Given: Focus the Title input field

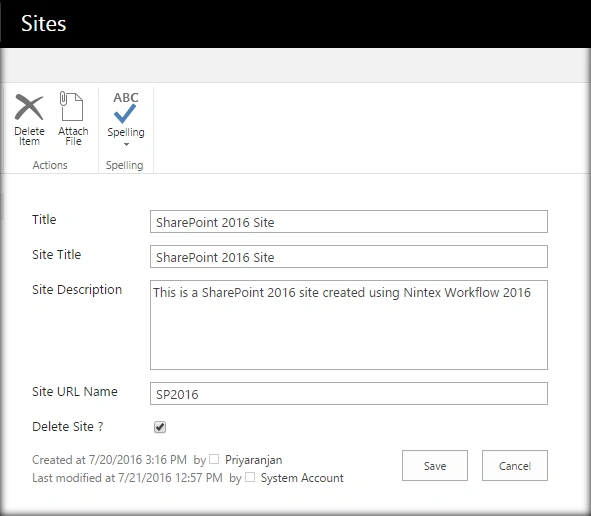Looking at the screenshot, I should pos(349,222).
